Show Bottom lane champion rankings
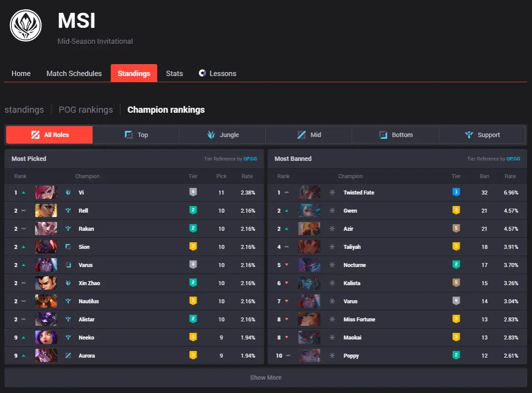532x393 pixels. pos(395,135)
